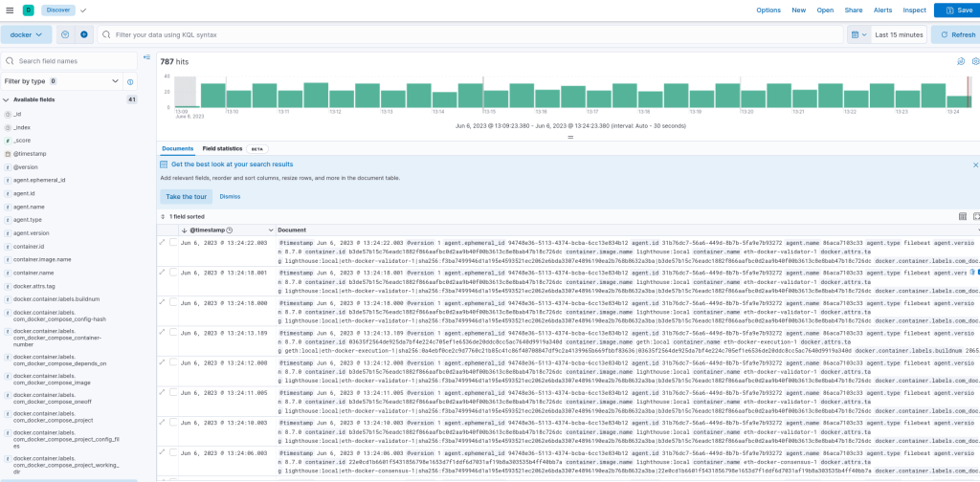This screenshot has height=482, width=980.
Task: Select the 13:24:22.003 row checkbox
Action: coord(173,243)
